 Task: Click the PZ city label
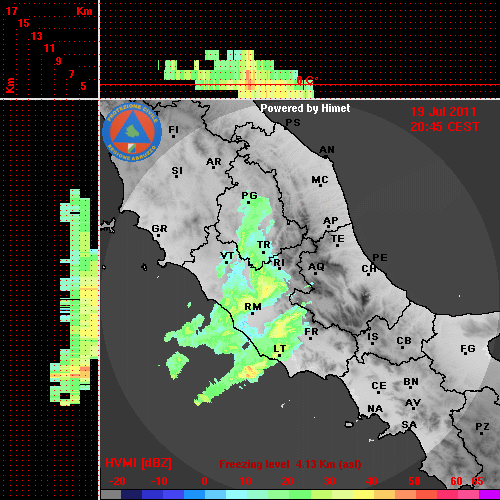(x=482, y=426)
